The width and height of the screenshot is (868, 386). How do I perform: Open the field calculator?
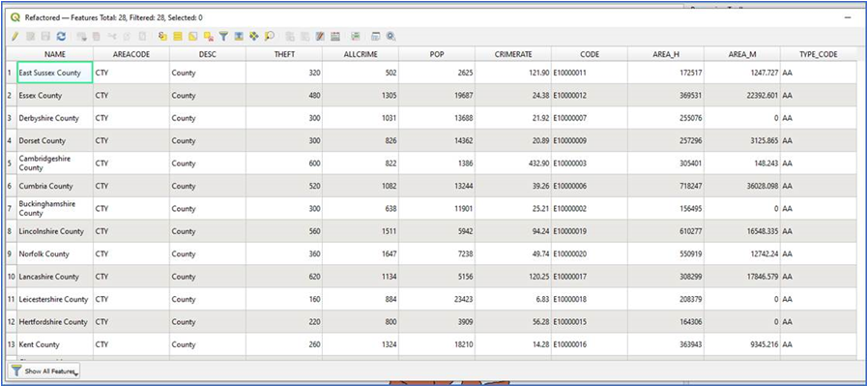pyautogui.click(x=334, y=37)
